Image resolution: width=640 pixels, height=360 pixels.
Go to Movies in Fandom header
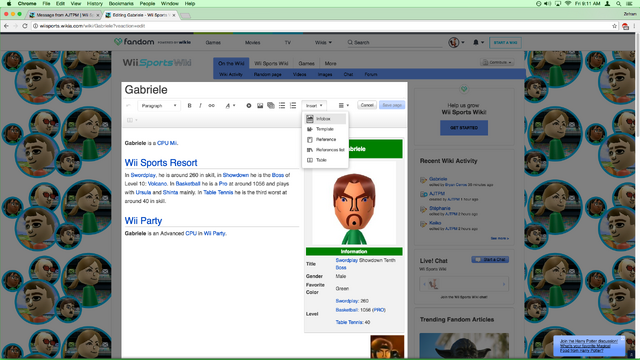(252, 42)
